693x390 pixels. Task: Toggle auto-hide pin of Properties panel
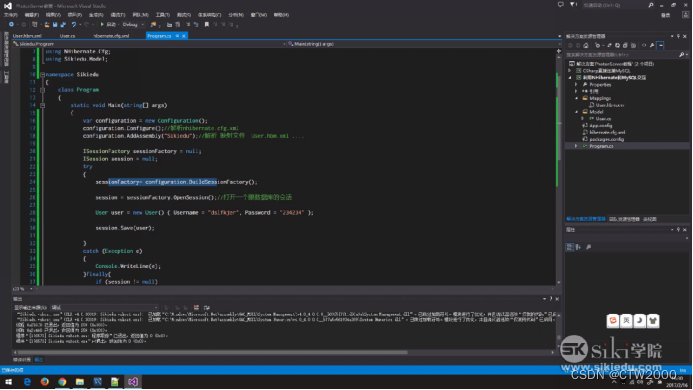(678, 229)
